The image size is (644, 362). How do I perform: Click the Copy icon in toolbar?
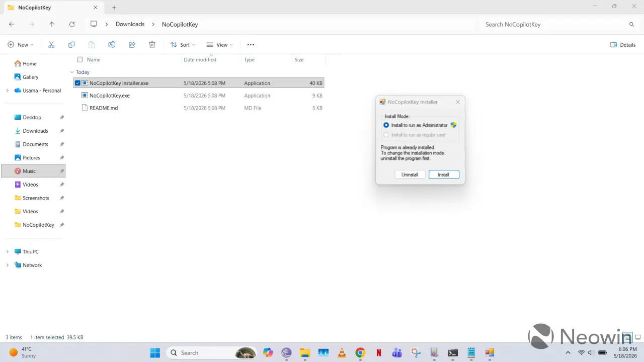(x=71, y=45)
